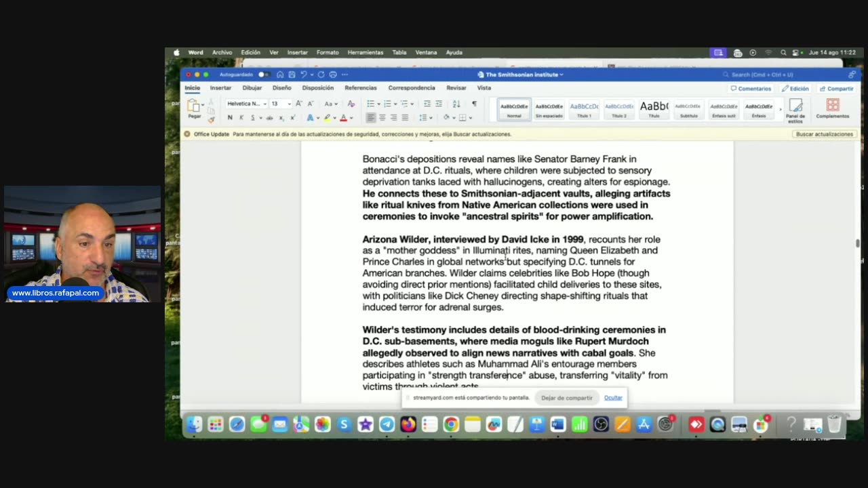Toggle left text alignment

[x=370, y=117]
